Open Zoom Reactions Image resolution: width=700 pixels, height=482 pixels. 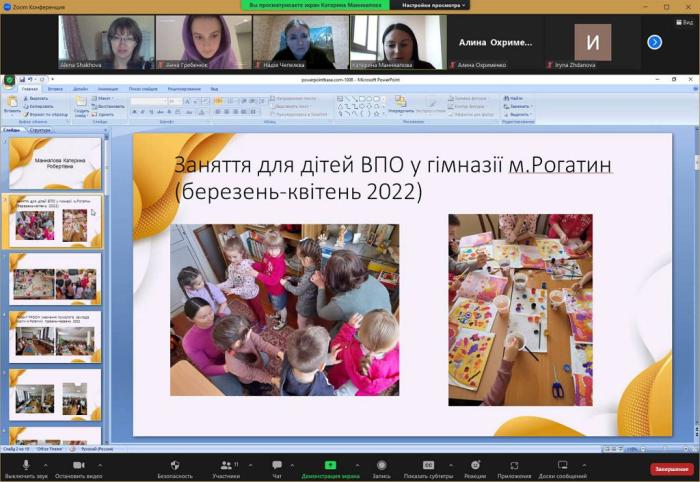tap(475, 469)
